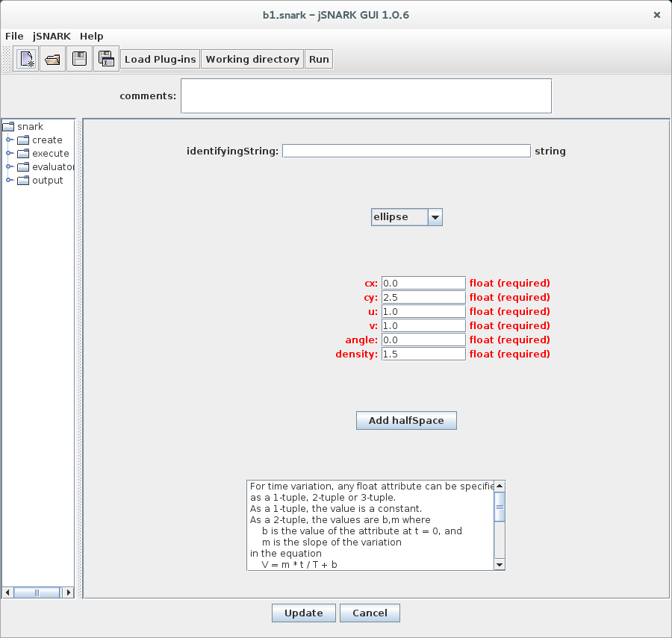Click the output folder icon
This screenshot has height=638, width=672.
[23, 181]
